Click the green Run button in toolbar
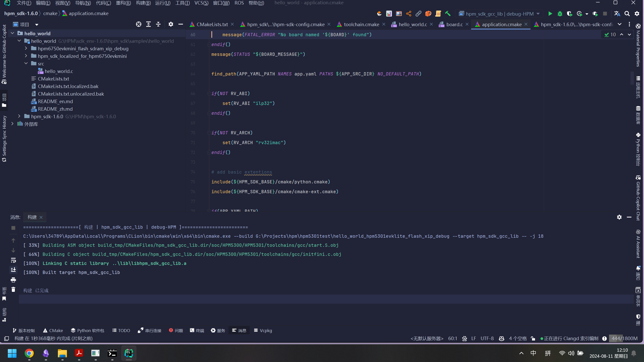This screenshot has height=362, width=644. (550, 14)
